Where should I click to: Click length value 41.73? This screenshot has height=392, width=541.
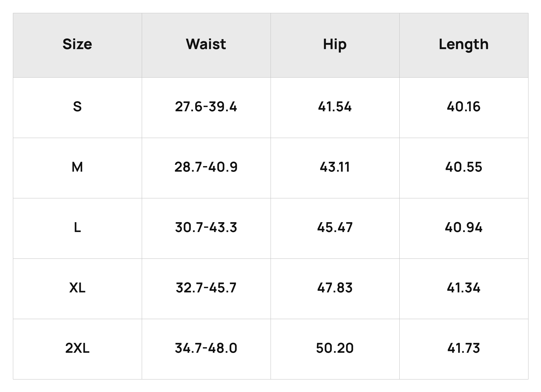pos(464,348)
